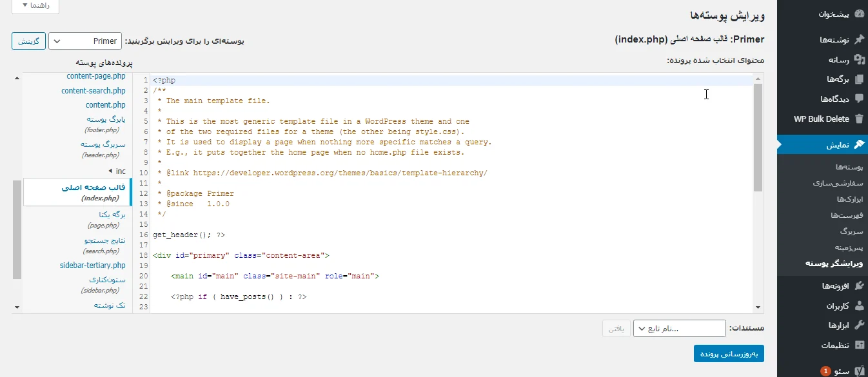The image size is (868, 377).
Task: Open the Primer theme selection dropdown
Action: [x=84, y=41]
